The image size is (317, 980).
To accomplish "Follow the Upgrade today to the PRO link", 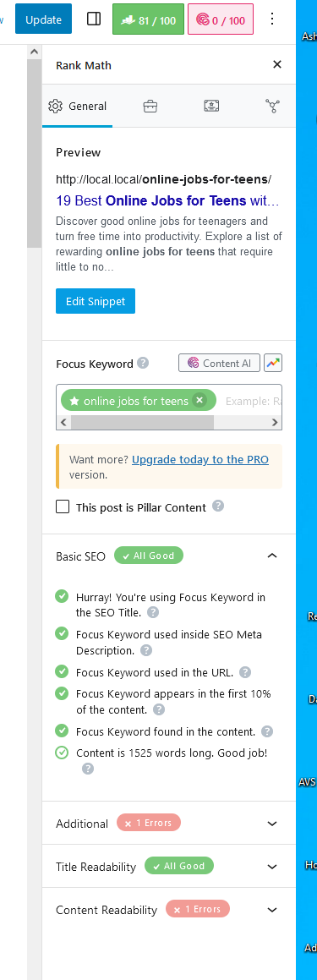I will 200,459.
